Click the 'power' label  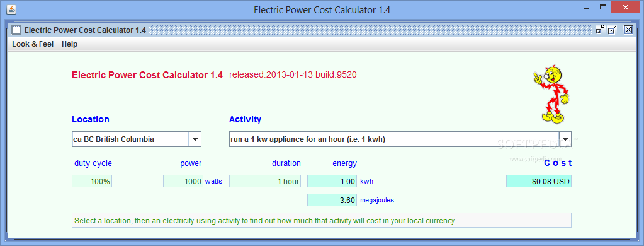coord(191,163)
